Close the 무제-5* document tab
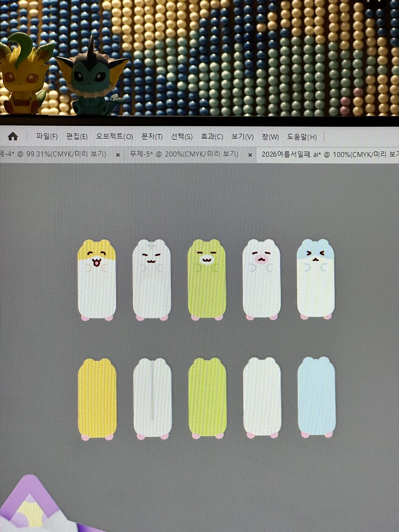The width and height of the screenshot is (399, 532). (x=250, y=155)
